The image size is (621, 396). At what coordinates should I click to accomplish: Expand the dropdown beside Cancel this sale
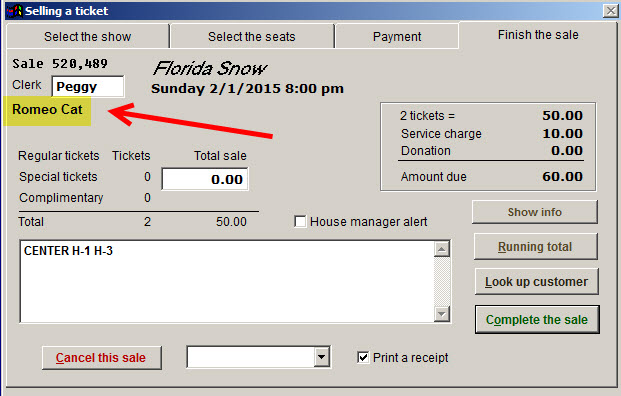[x=322, y=357]
